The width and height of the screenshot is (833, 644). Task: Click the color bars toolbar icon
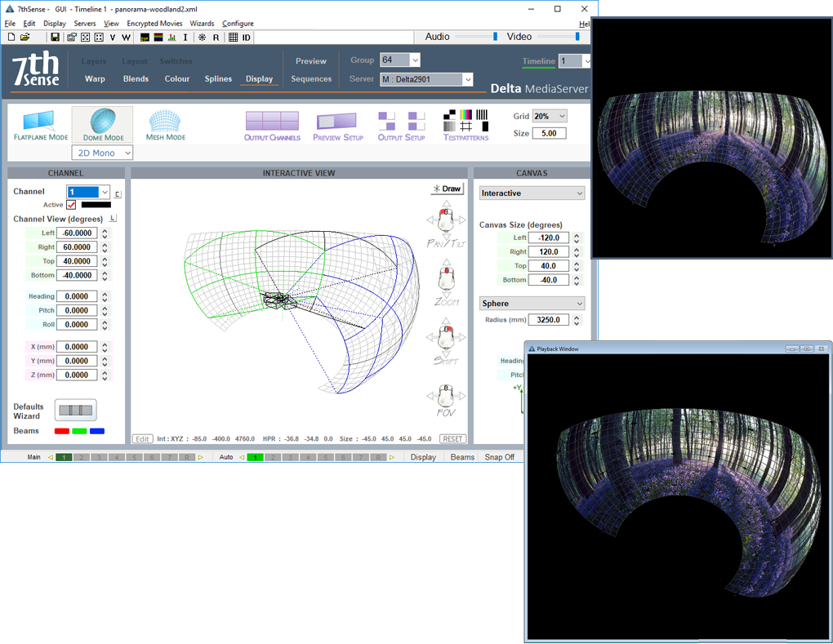click(x=158, y=38)
